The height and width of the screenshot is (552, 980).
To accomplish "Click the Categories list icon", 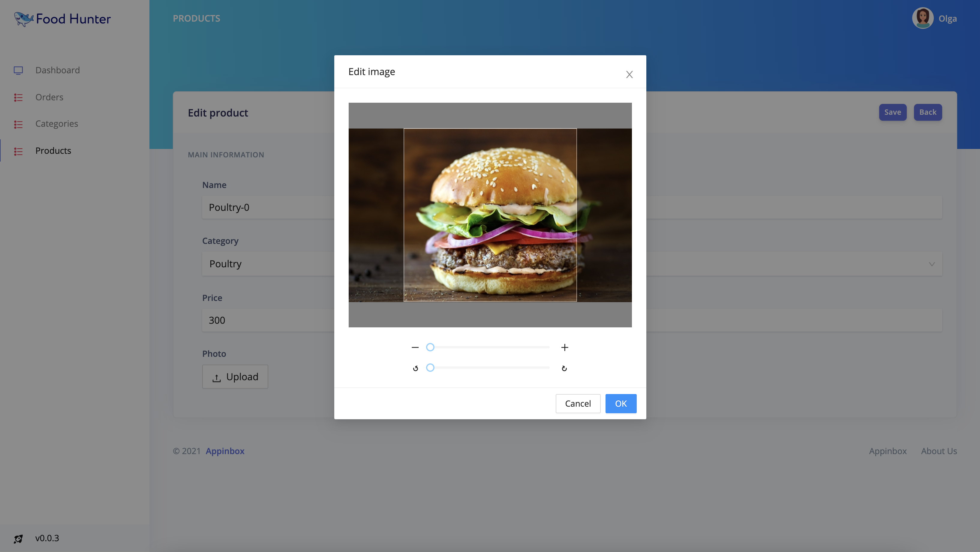I will point(18,124).
